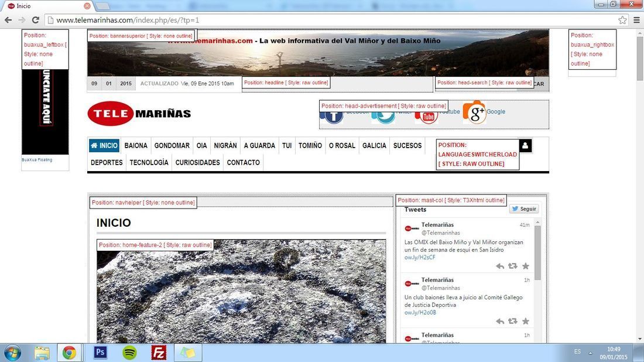
Task: Click the top panoramic coastal banner
Action: [x=318, y=53]
